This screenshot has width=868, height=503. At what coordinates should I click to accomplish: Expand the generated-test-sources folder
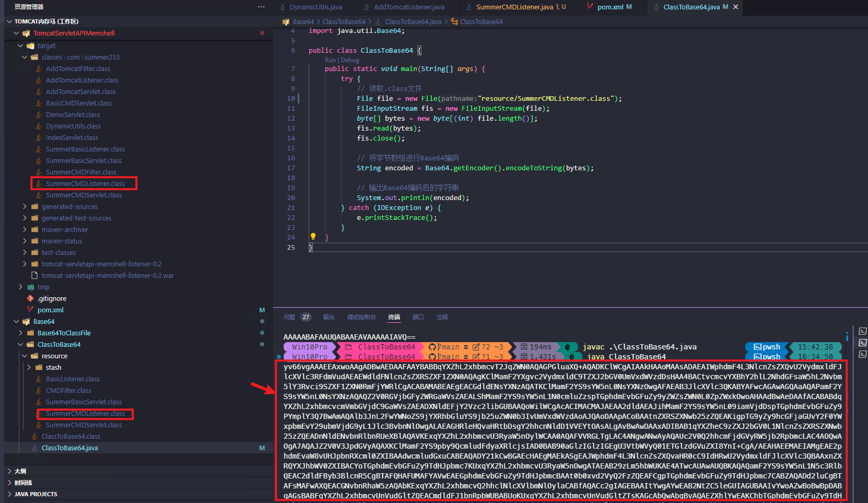25,218
